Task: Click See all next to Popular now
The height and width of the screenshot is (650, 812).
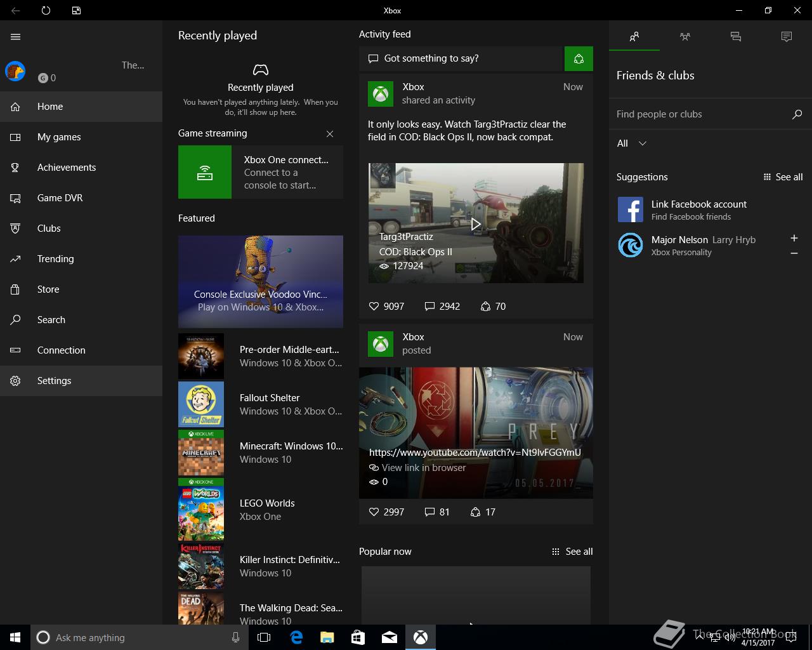Action: coord(572,552)
